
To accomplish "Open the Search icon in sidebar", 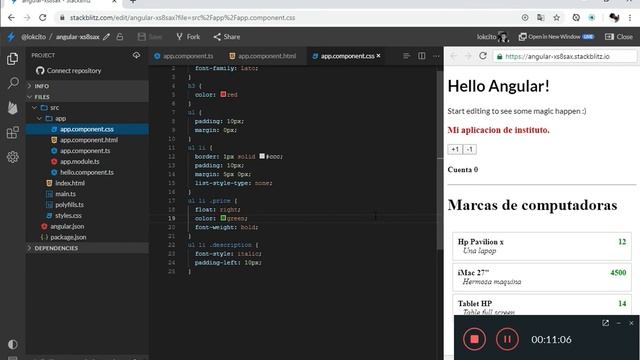I will pos(13,83).
